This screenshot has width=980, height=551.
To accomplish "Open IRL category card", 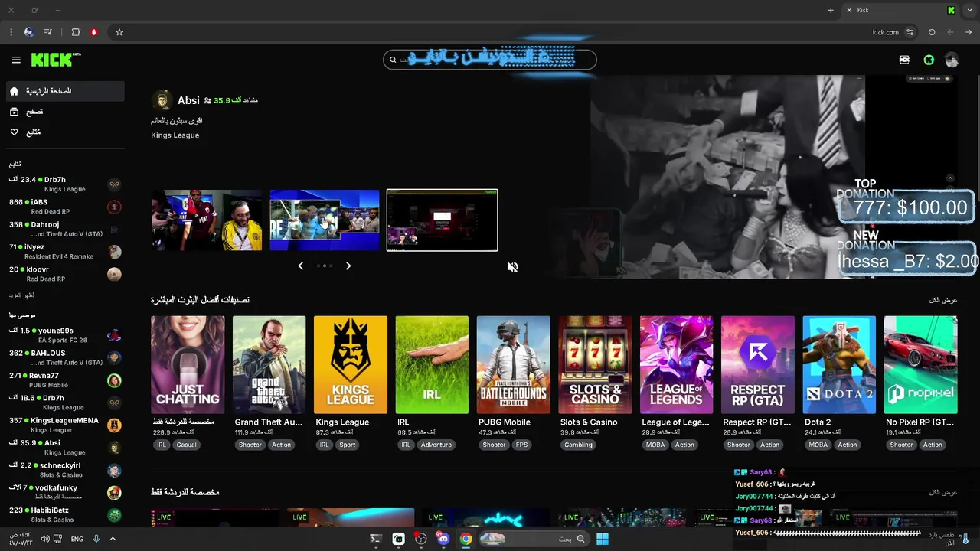I will [432, 365].
